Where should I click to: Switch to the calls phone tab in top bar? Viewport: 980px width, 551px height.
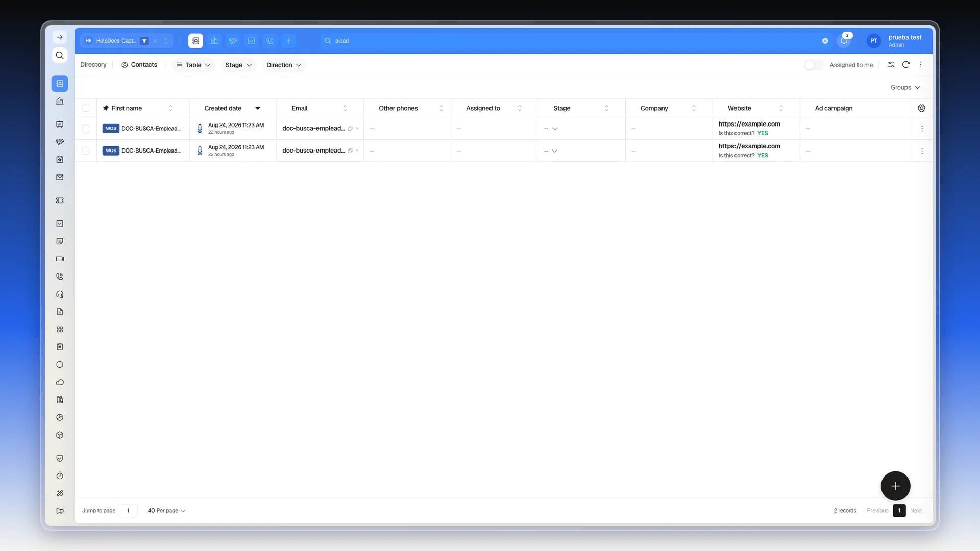(269, 41)
